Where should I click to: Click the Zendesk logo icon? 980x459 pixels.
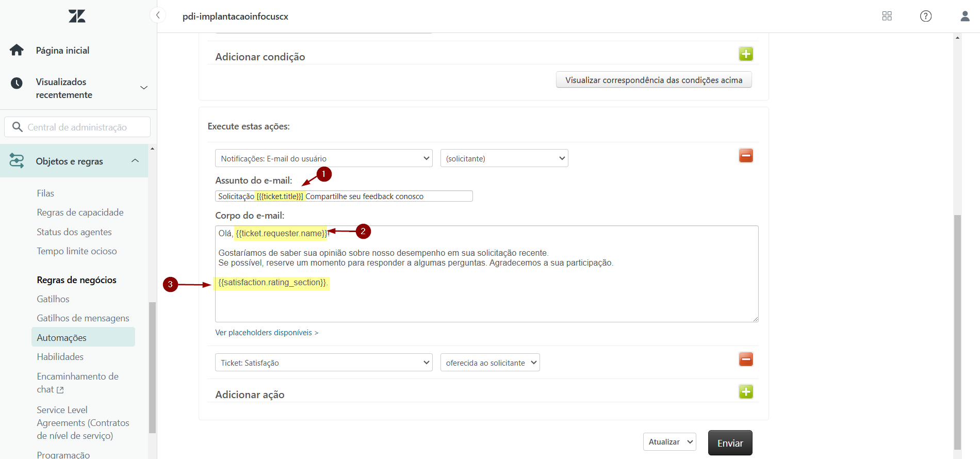coord(77,16)
